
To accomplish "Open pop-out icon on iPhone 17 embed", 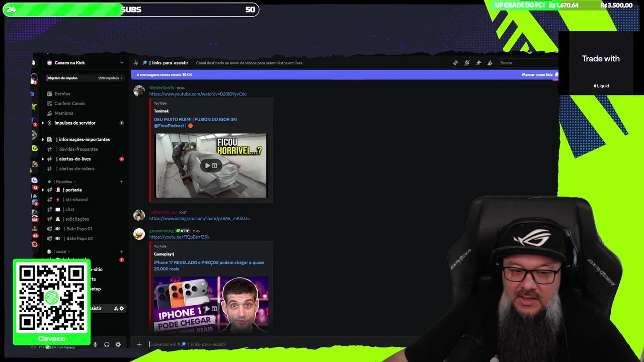I will coord(215,309).
